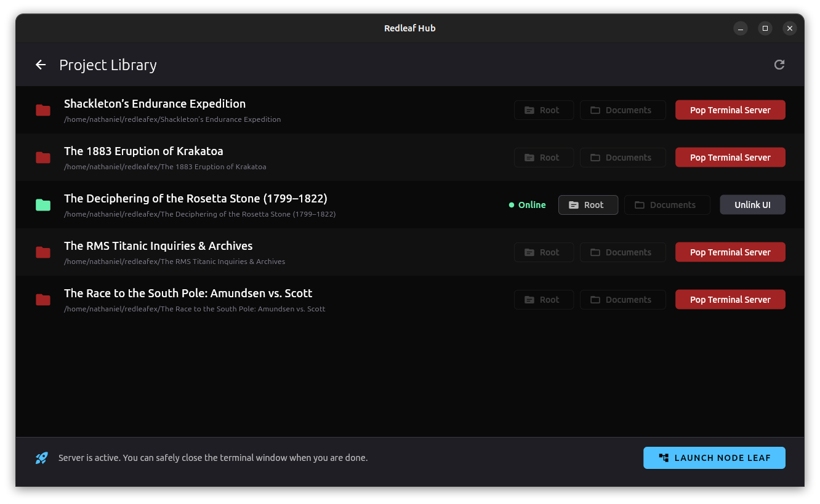The image size is (820, 504).
Task: Open Root folder of the Rosetta Stone project
Action: [x=588, y=205]
